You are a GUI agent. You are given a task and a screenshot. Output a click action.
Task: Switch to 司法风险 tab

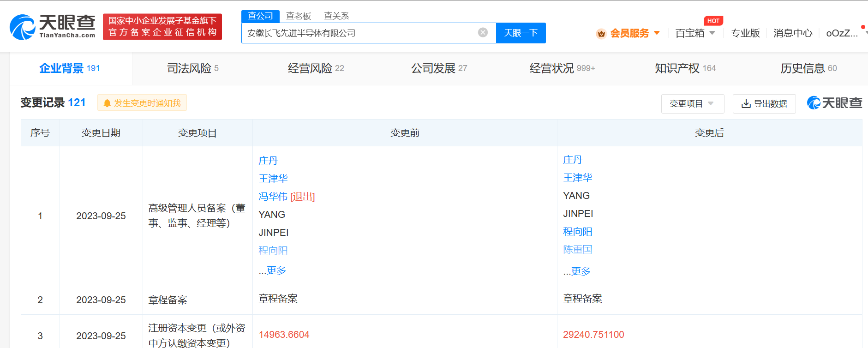[x=193, y=68]
